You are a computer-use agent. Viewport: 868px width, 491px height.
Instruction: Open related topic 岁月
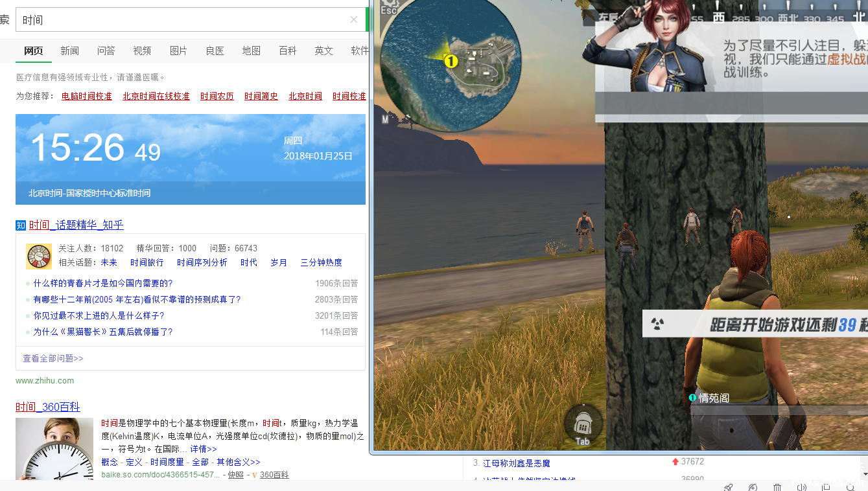pyautogui.click(x=279, y=262)
